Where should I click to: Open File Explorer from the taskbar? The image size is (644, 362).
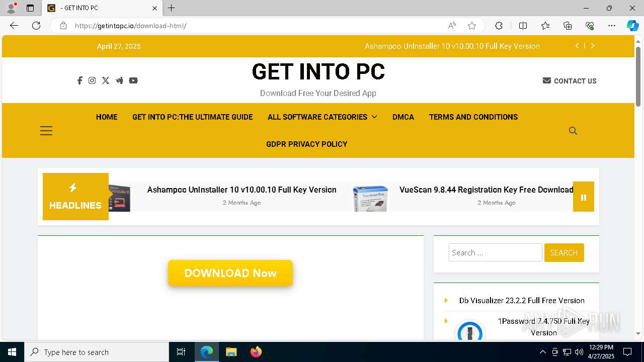231,352
